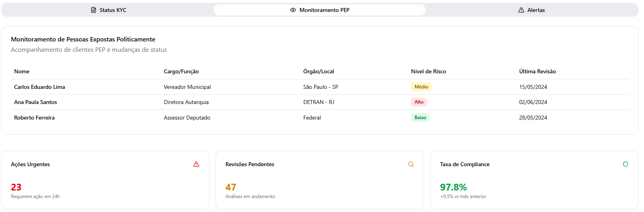
Task: Click the Nível de Risco column header
Action: 429,71
